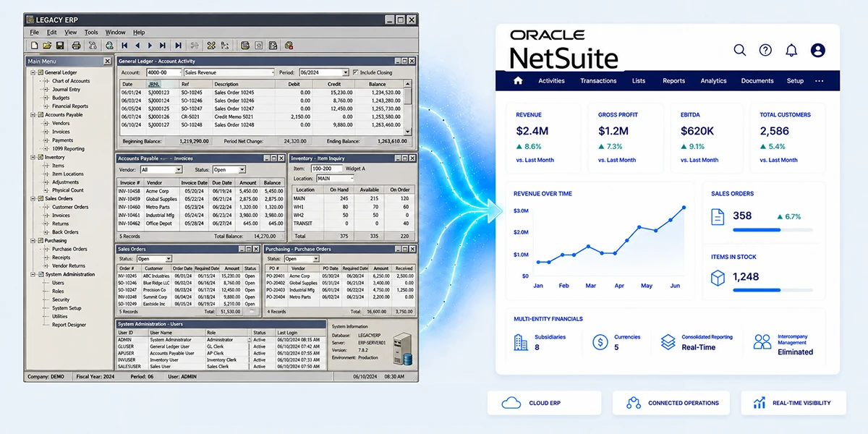The image size is (868, 434).
Task: Collapse the Inventory tree node
Action: (x=33, y=157)
